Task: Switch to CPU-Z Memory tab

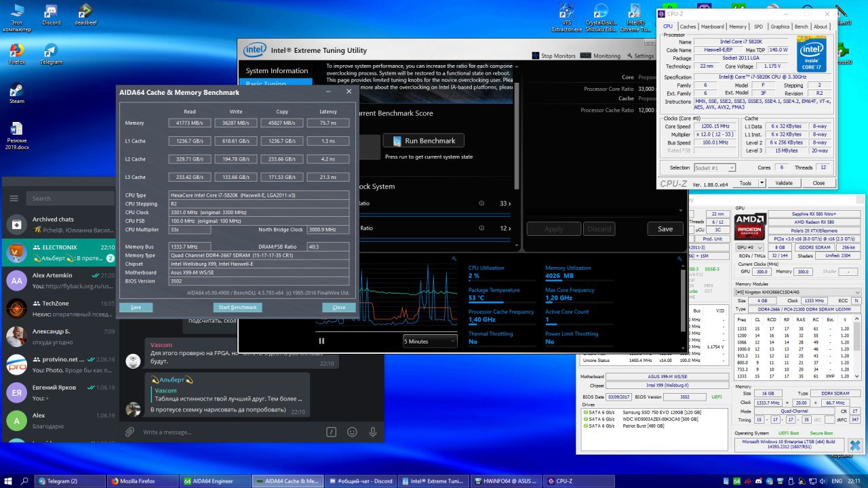Action: [738, 26]
